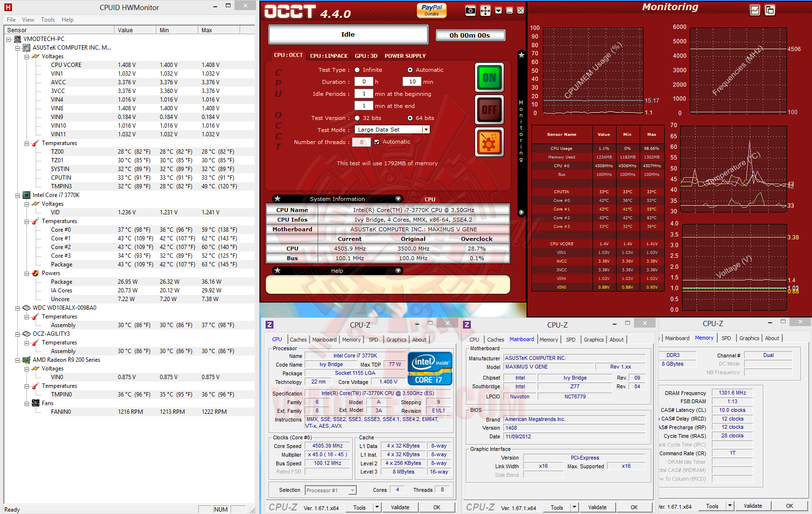Open Tools dropdown arrow in second CPU-Z
The height and width of the screenshot is (514, 812).
tap(574, 507)
